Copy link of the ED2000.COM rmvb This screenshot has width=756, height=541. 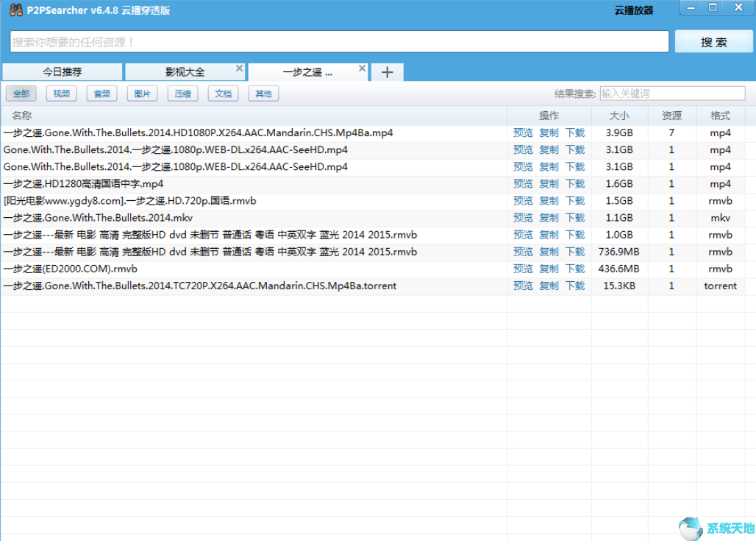pyautogui.click(x=549, y=269)
